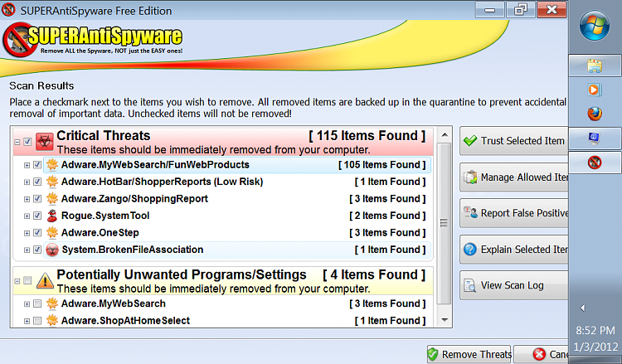Click the warning triangle Potentially Unwanted icon
Screen dimensions: 622x364
(45, 281)
